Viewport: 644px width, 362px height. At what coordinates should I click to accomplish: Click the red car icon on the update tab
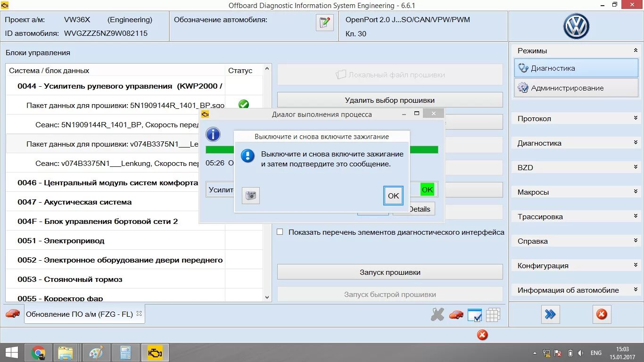pyautogui.click(x=13, y=313)
